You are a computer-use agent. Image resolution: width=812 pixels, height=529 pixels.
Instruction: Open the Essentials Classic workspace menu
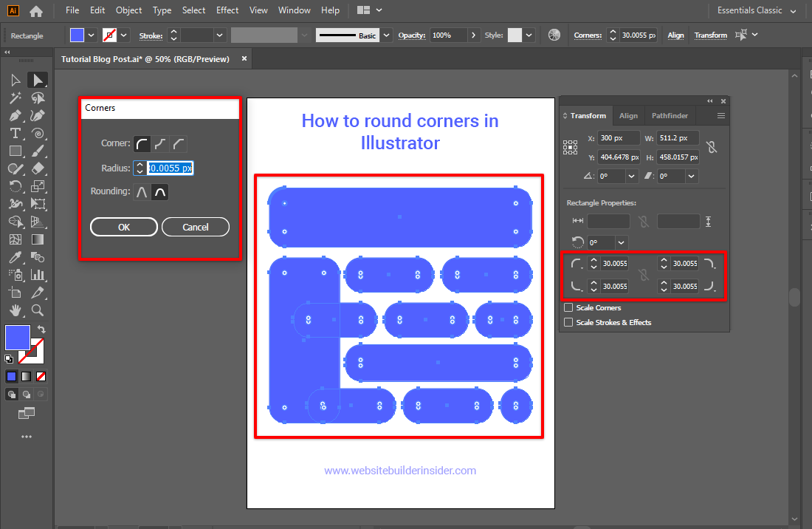[x=751, y=10]
